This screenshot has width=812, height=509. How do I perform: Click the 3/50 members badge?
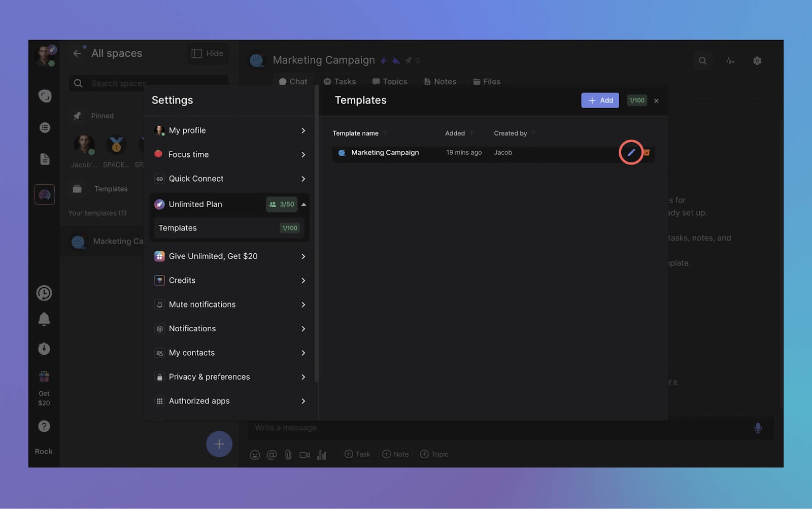coord(282,204)
